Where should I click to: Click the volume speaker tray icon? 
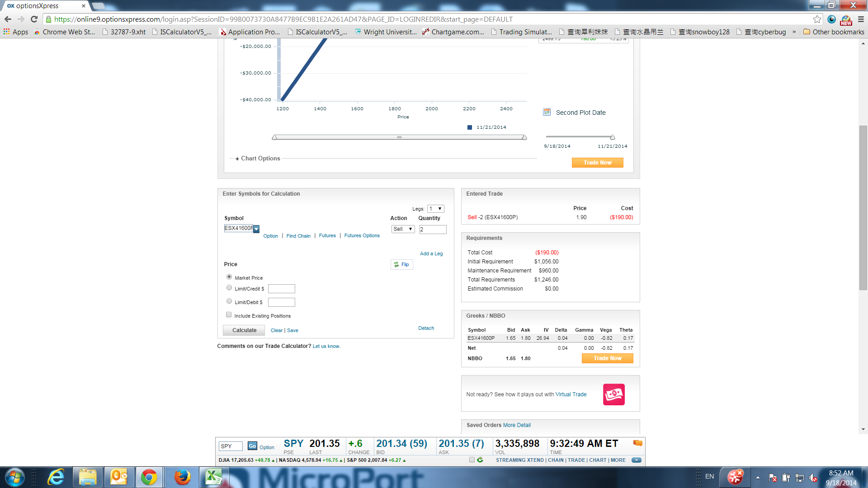813,478
